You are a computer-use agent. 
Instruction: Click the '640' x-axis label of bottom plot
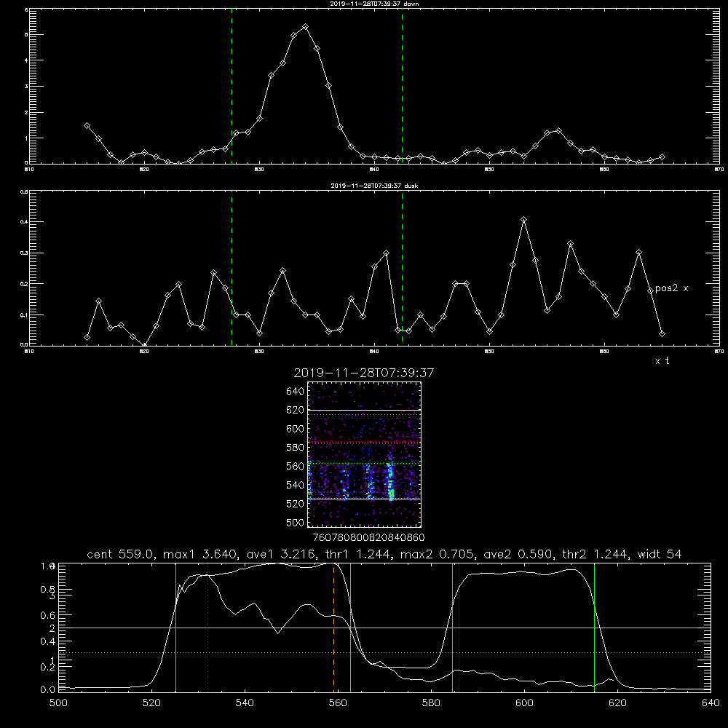[x=711, y=703]
